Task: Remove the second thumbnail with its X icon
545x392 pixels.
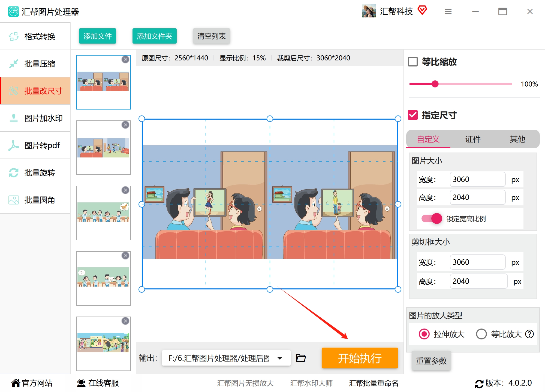Action: [x=125, y=125]
